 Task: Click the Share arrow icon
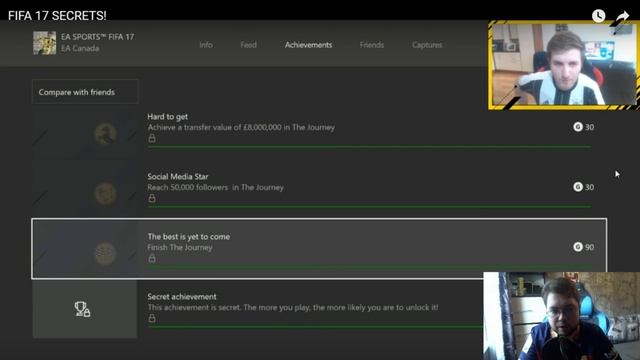(622, 16)
